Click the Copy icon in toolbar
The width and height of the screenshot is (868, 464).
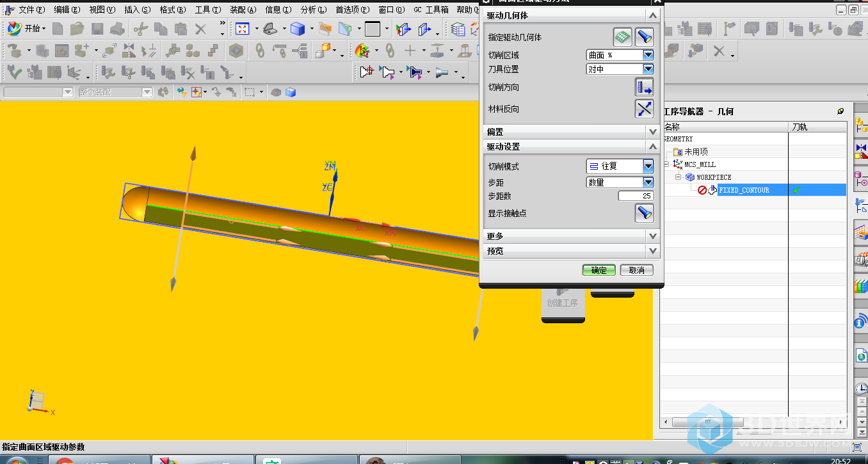161,29
